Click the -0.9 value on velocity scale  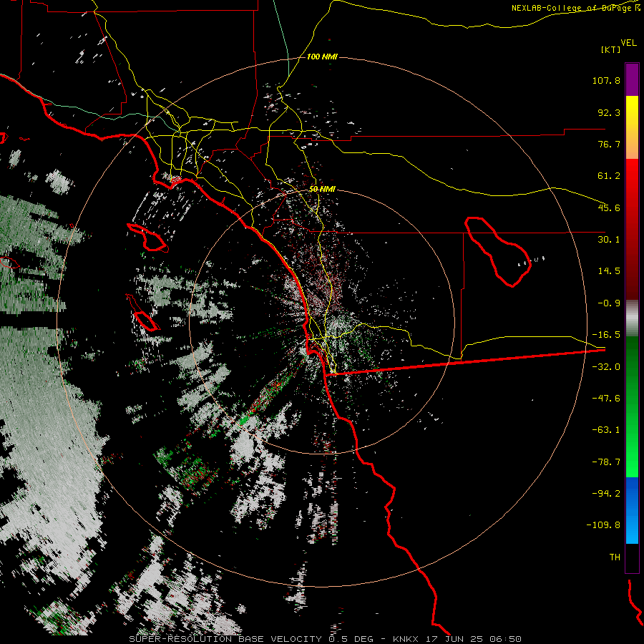click(609, 303)
